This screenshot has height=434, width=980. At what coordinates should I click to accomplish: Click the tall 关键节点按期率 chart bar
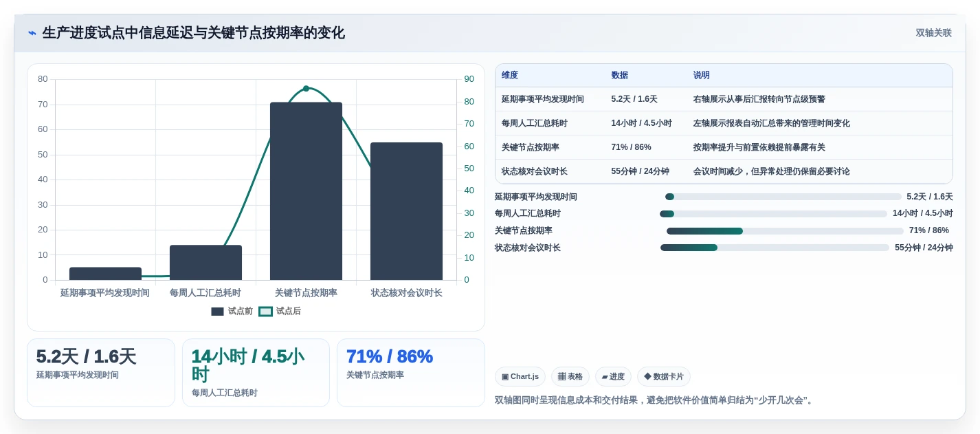click(306, 191)
